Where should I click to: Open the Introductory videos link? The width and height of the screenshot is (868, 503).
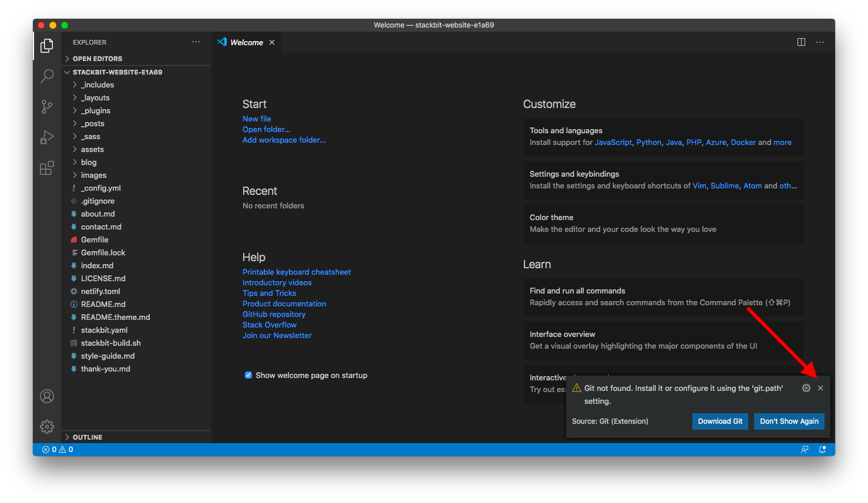(x=277, y=282)
